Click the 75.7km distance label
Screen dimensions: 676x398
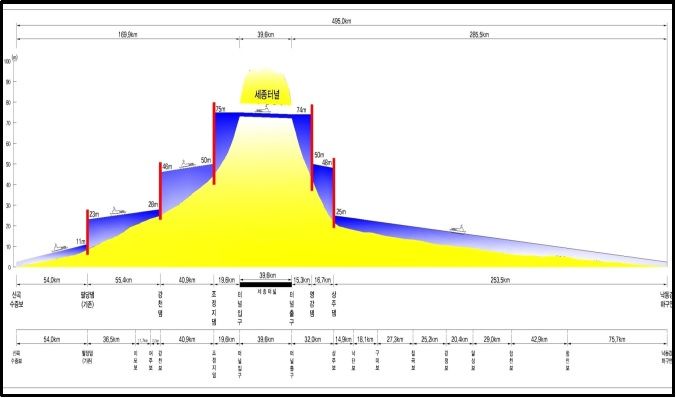tap(617, 340)
